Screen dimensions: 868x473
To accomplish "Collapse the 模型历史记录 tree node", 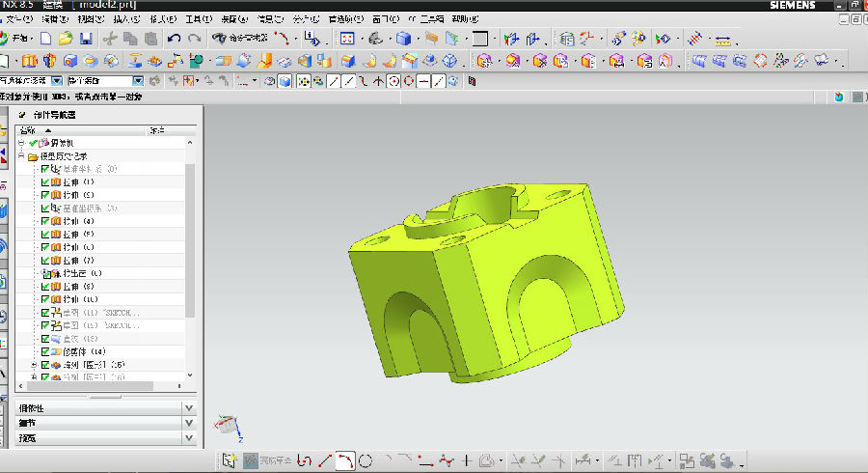I will [x=21, y=156].
